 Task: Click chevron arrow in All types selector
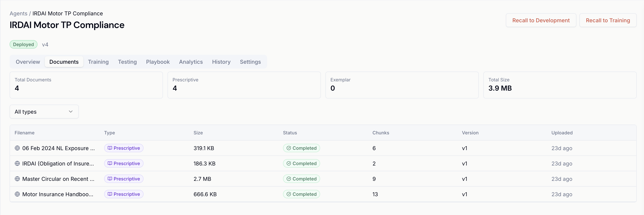71,112
